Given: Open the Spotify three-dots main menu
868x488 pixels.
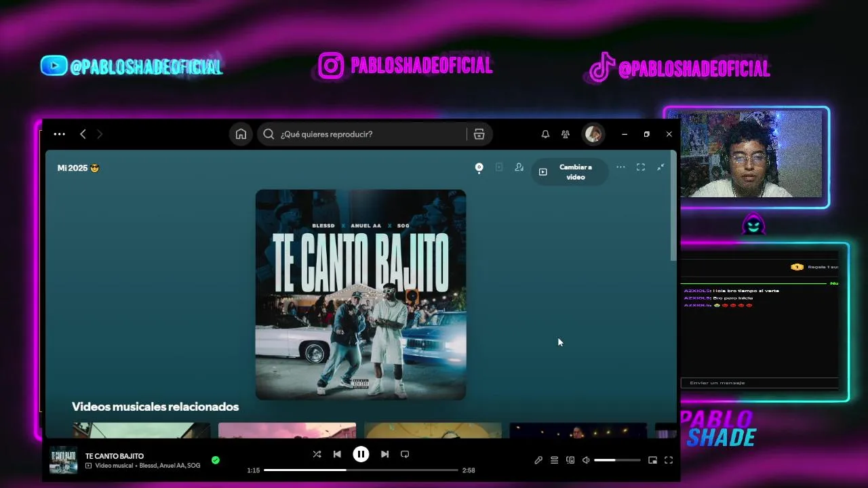Looking at the screenshot, I should (x=60, y=134).
